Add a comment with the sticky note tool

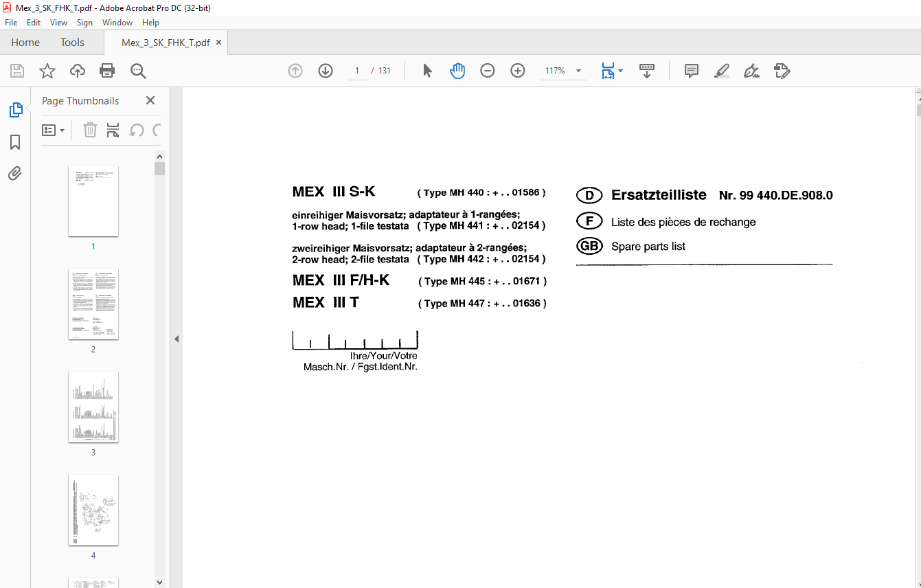click(692, 71)
